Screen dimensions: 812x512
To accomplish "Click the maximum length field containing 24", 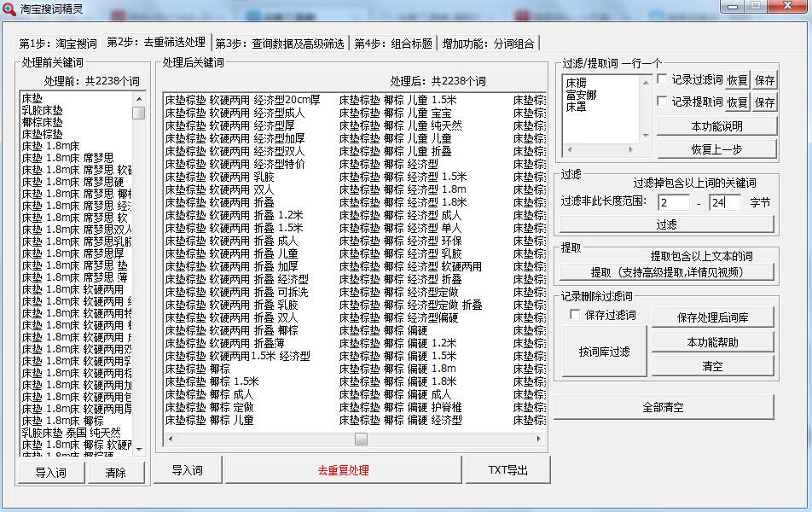I will pyautogui.click(x=725, y=202).
